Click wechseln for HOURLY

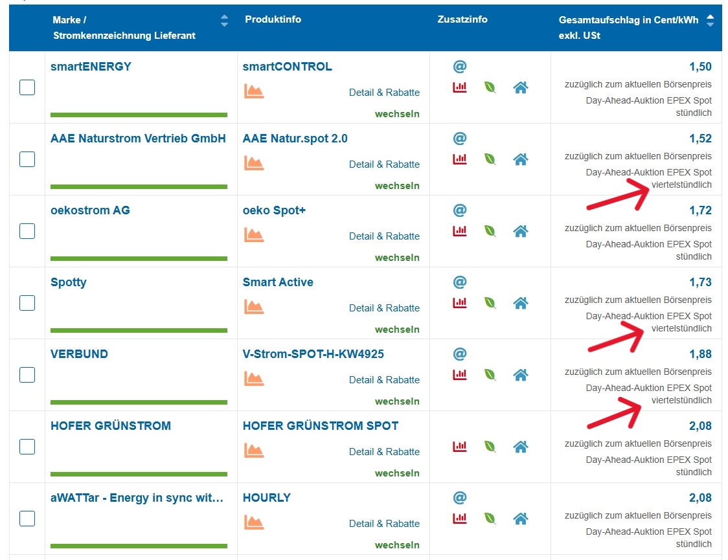[397, 546]
